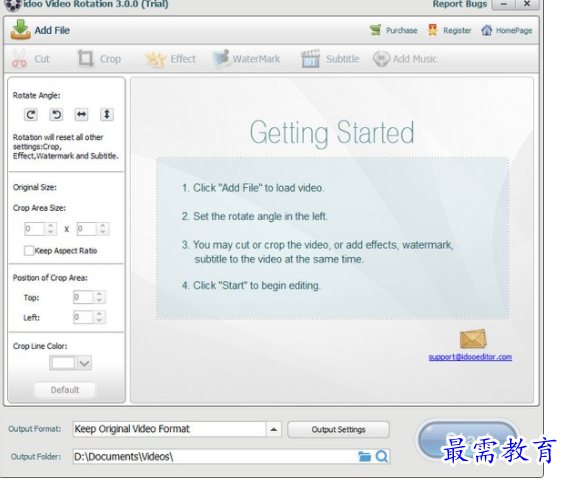Adjust crop height stepper arrows
Screen dimensions: 565x482
point(103,229)
